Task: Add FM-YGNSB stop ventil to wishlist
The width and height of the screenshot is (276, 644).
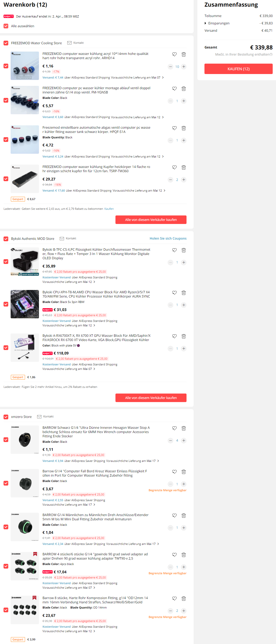Action: point(174,89)
